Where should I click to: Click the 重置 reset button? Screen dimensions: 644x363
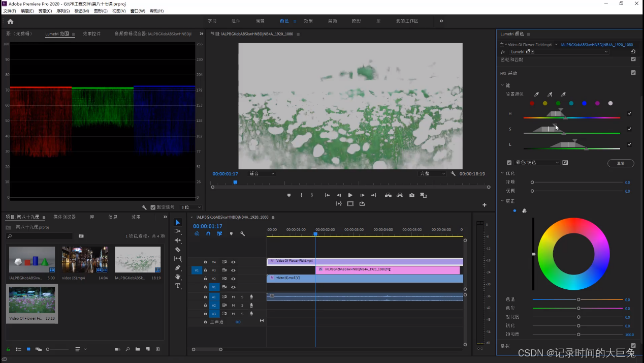(621, 163)
